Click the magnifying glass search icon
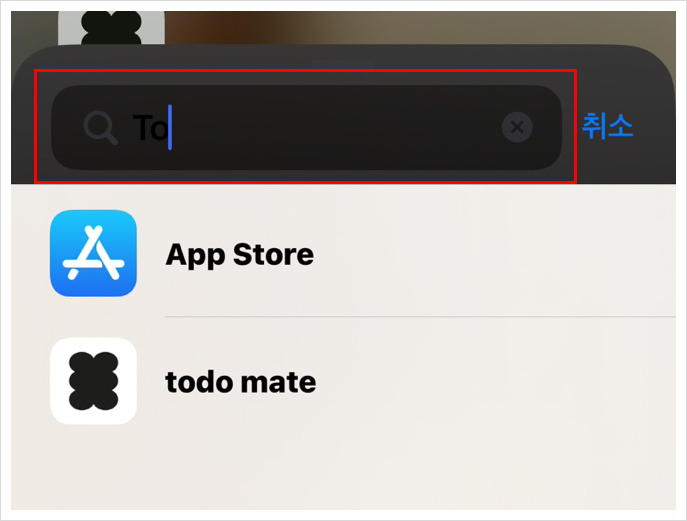This screenshot has height=521, width=687. (x=100, y=128)
